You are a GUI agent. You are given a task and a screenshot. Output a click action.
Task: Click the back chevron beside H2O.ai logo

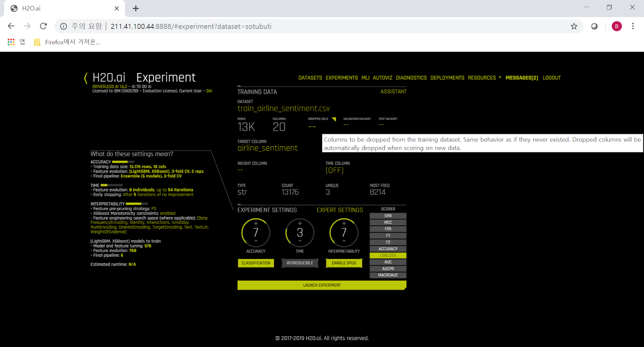tap(85, 78)
